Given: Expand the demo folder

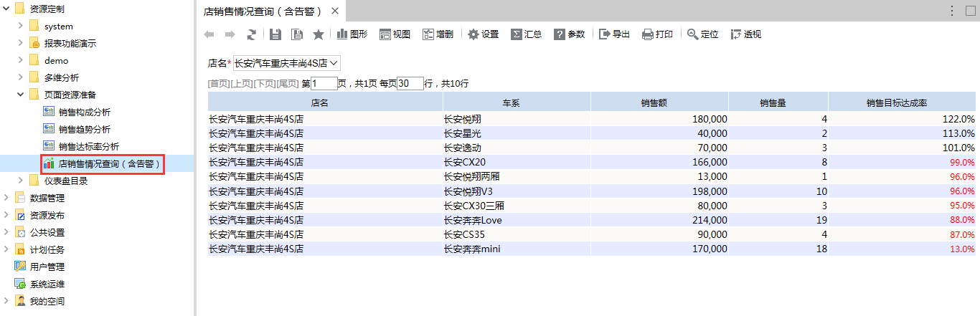Looking at the screenshot, I should [x=20, y=60].
